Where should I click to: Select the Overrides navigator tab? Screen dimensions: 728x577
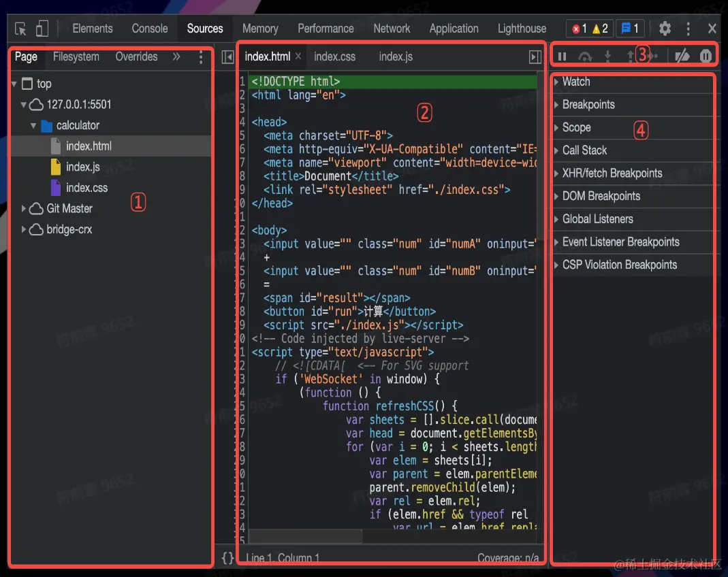(x=136, y=56)
